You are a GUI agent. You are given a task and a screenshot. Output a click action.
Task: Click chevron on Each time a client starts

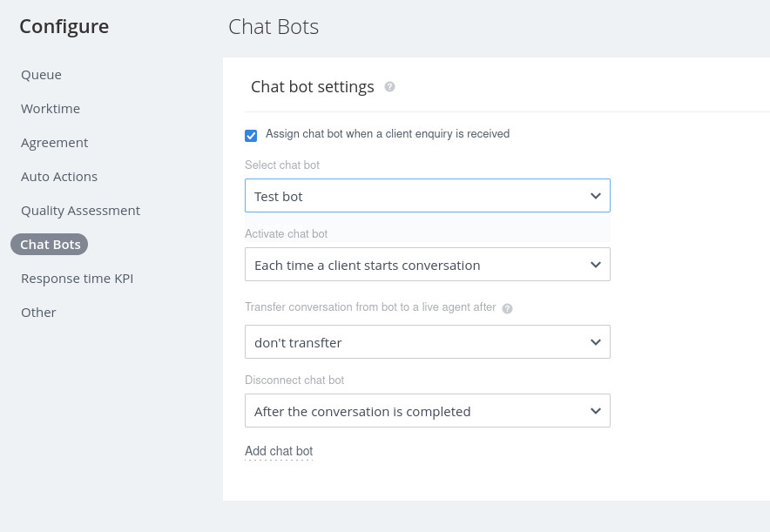point(596,265)
